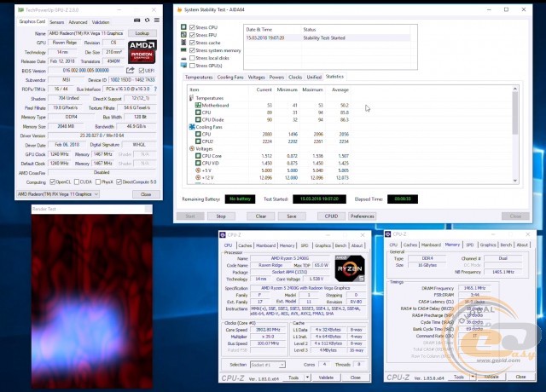The image size is (546, 392).
Task: Open the Socket #1 selection dropdown in CPU-Z
Action: point(268,365)
